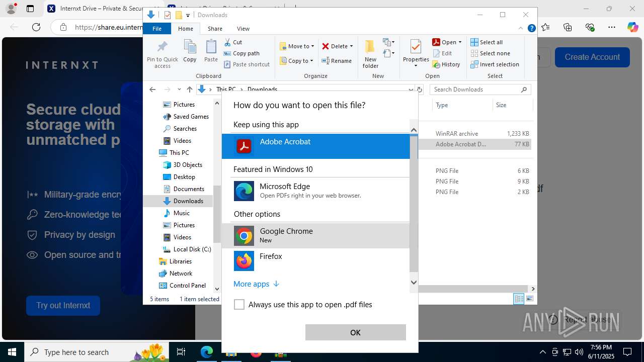Switch to the Share ribbon tab
Screen dimensions: 644x362
(215, 29)
